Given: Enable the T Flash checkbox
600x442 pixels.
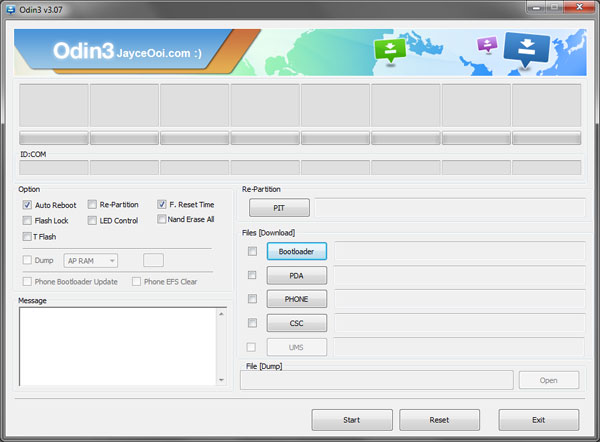Looking at the screenshot, I should pos(27,236).
